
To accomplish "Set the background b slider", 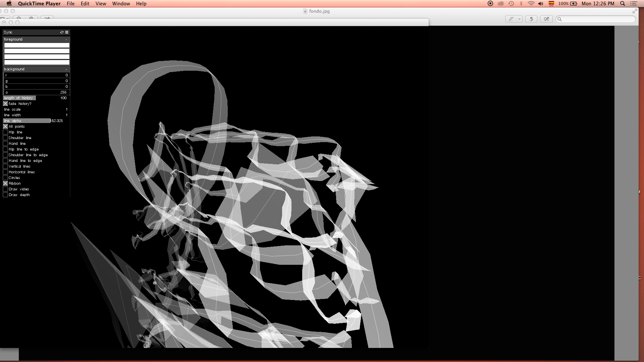I will click(x=37, y=86).
